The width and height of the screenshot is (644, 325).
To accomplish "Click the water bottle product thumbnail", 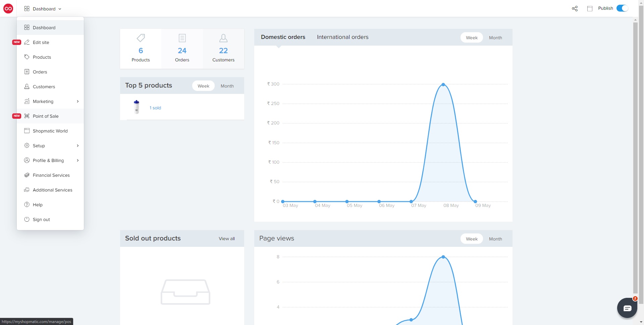I will (137, 107).
